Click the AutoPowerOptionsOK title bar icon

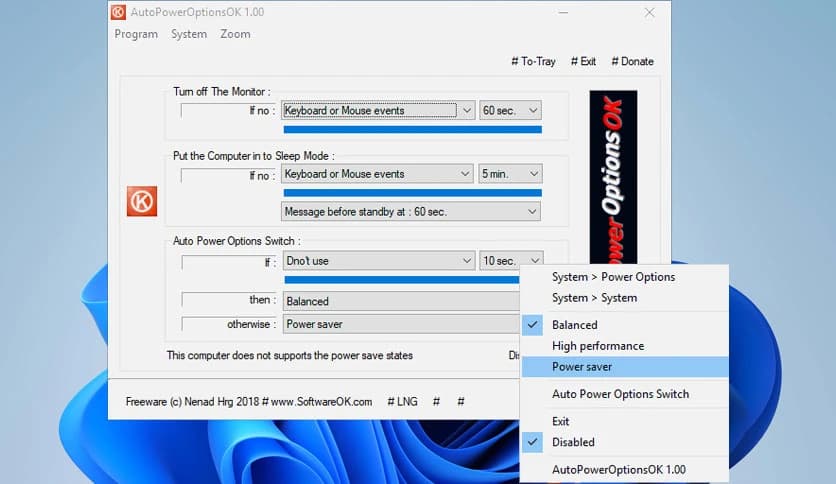(118, 12)
